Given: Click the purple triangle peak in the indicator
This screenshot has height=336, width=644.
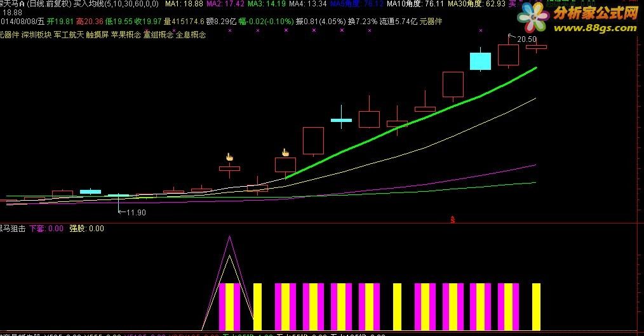Looking at the screenshot, I should click(229, 238).
